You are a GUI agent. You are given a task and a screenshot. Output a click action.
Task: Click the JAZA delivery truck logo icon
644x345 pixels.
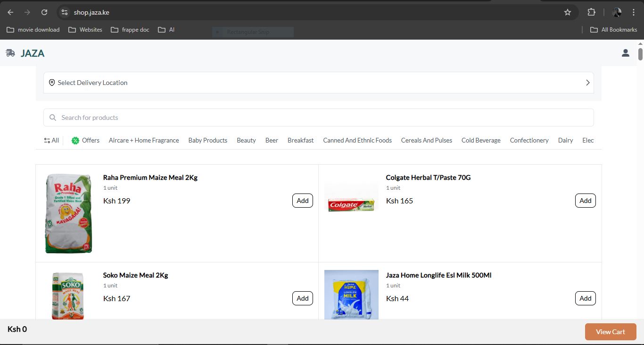click(10, 53)
